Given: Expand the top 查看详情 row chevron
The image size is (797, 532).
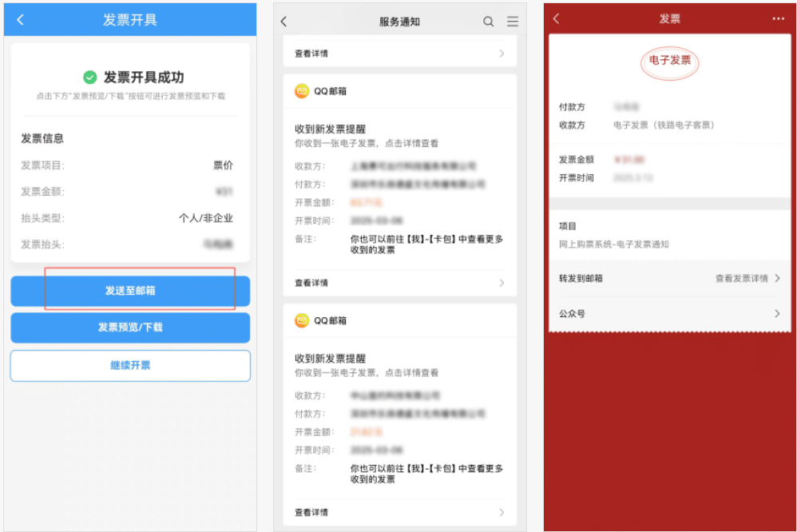Looking at the screenshot, I should pos(502,53).
